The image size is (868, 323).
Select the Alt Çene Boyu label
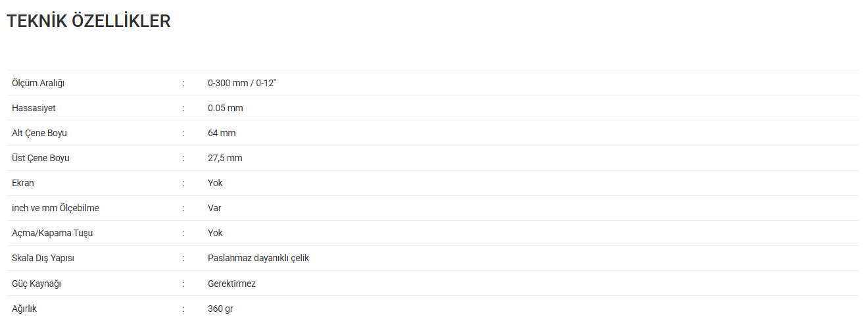point(39,134)
